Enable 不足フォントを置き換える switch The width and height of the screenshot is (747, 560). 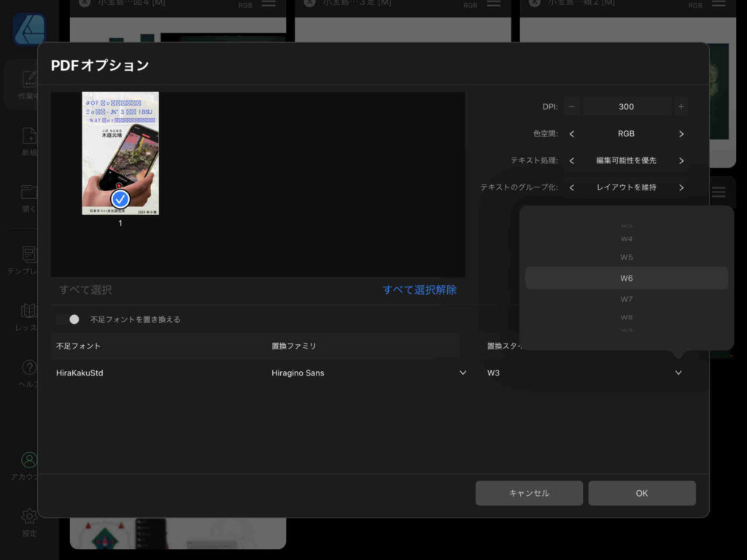pyautogui.click(x=68, y=319)
